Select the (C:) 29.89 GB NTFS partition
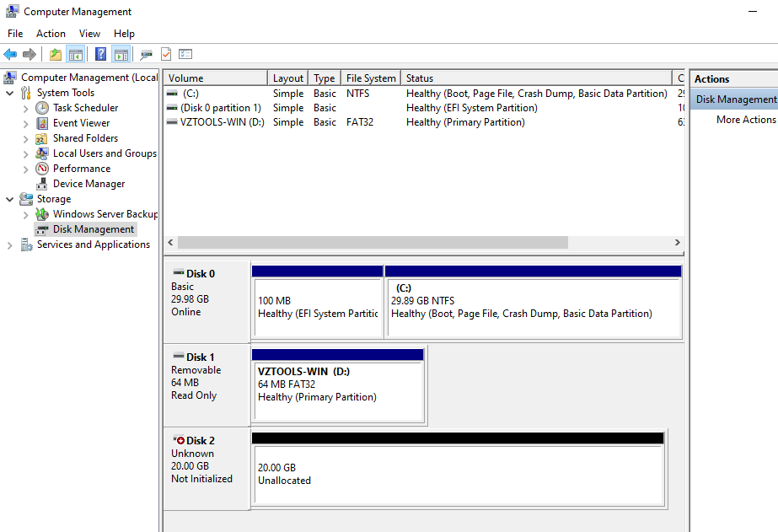 (x=534, y=302)
